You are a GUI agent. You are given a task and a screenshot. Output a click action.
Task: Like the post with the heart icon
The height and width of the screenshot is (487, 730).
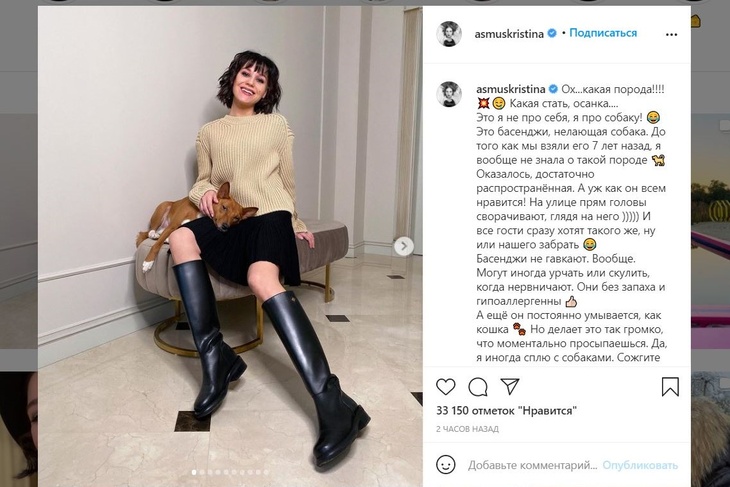click(x=446, y=387)
